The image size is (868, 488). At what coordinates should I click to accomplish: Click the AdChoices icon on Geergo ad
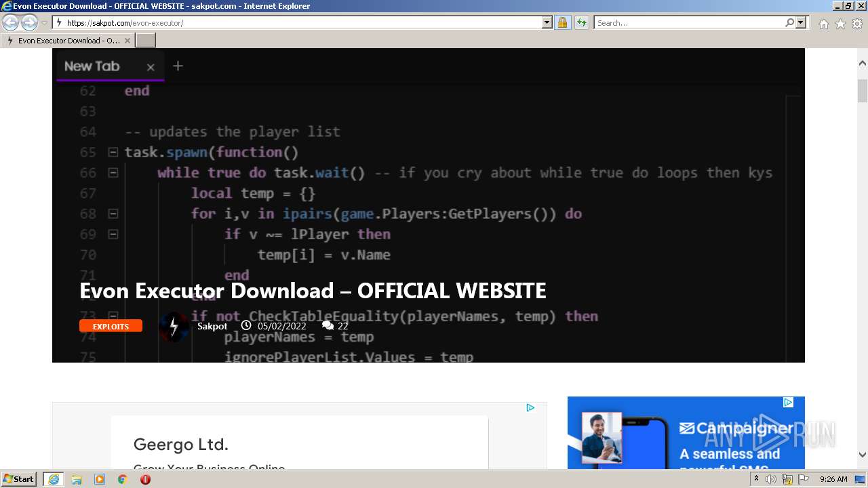point(530,407)
